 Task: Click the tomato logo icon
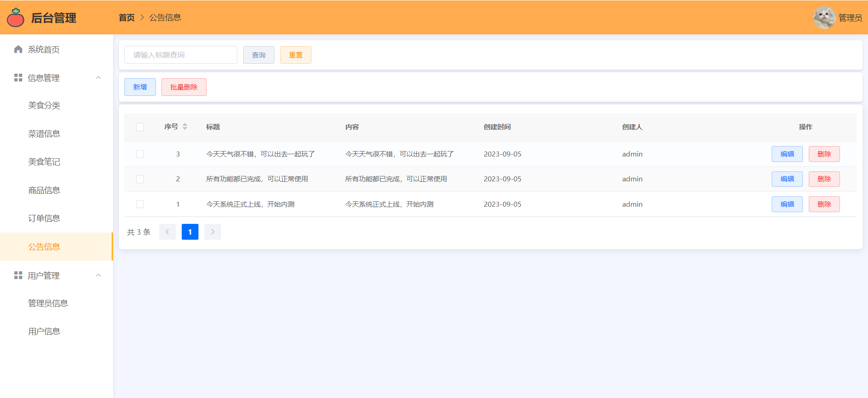point(16,18)
